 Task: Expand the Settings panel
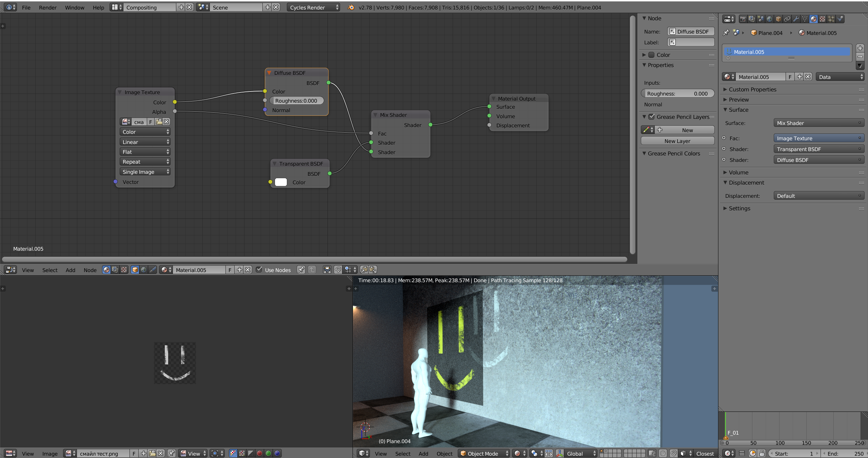739,208
